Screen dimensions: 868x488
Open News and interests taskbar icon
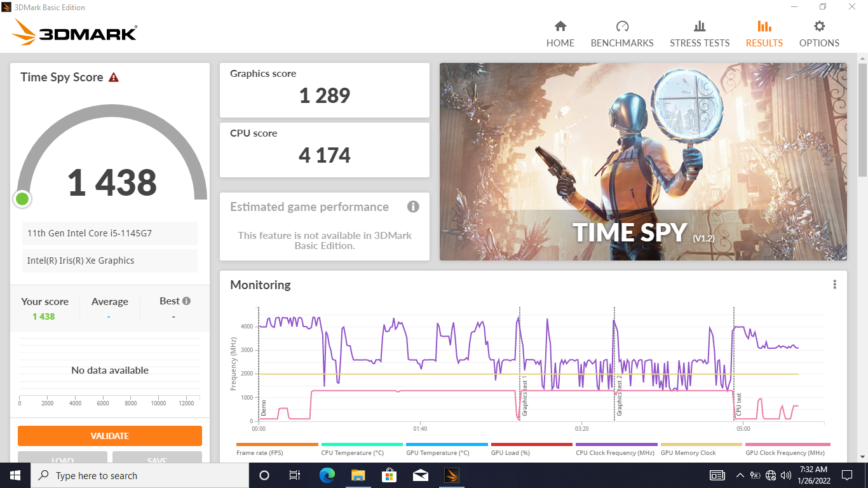coord(717,475)
